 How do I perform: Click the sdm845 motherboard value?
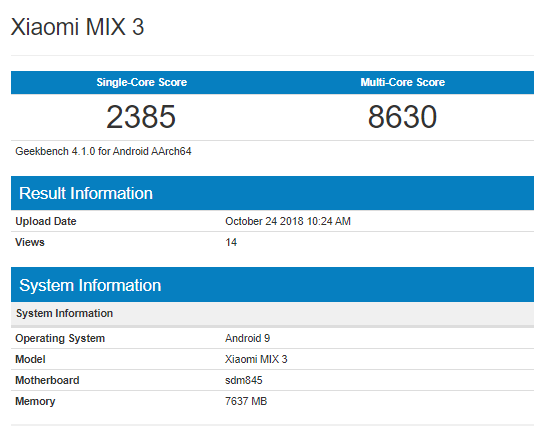click(243, 380)
